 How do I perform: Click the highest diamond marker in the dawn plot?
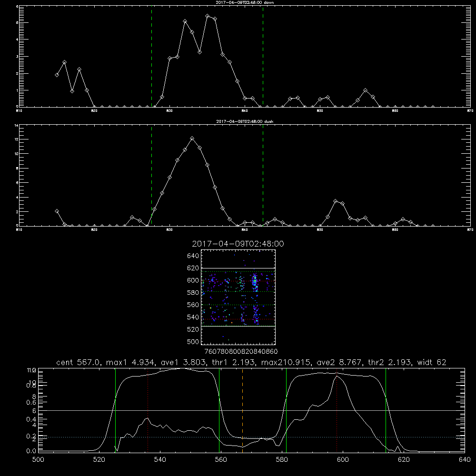[x=207, y=16]
